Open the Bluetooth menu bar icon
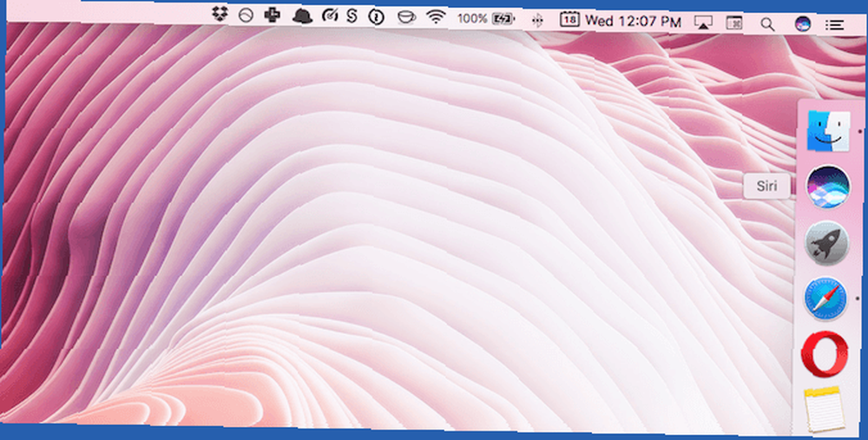Image resolution: width=868 pixels, height=440 pixels. pyautogui.click(x=536, y=21)
